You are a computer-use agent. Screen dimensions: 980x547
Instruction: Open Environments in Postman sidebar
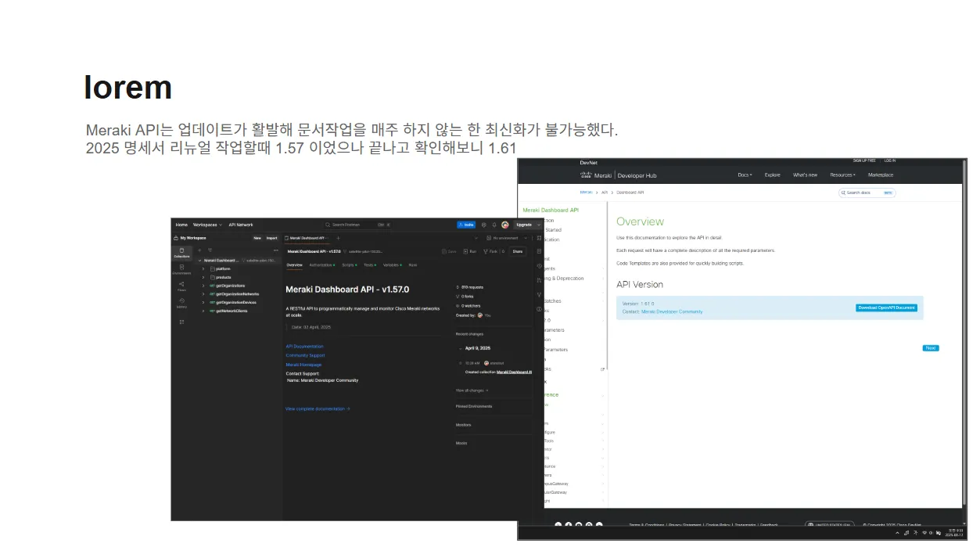click(181, 268)
